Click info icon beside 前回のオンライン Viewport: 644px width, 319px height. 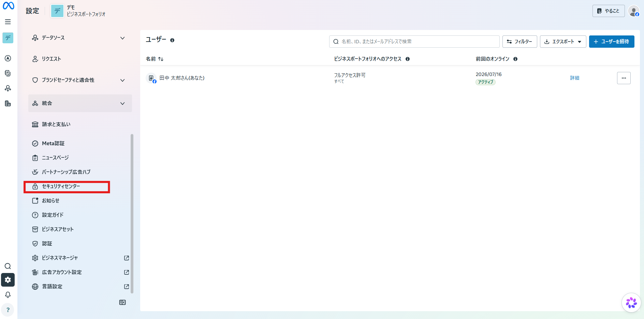coord(515,59)
